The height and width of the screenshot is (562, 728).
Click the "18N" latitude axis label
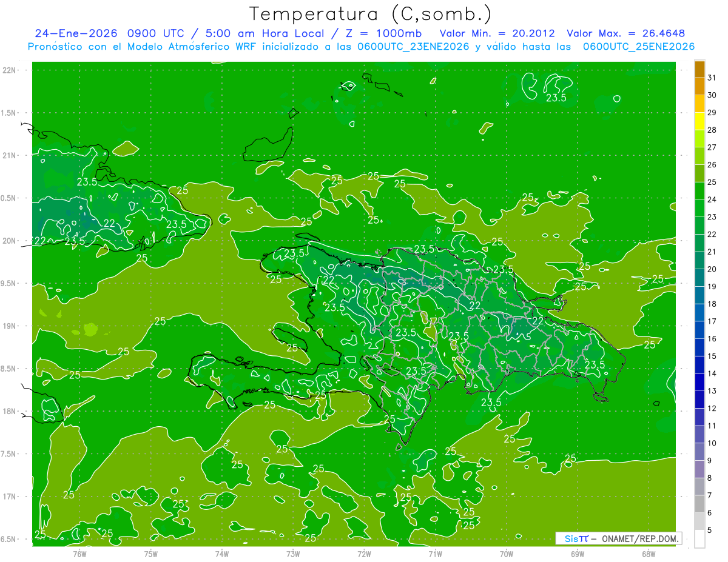9,411
